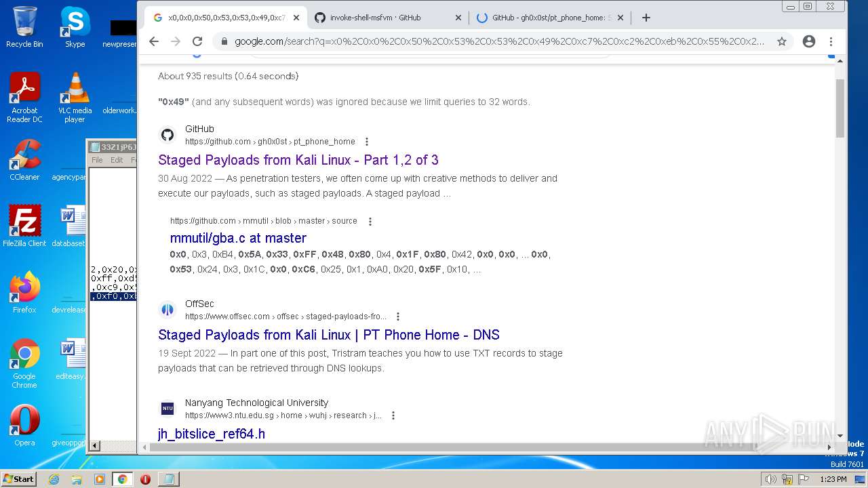Open Firefox from the desktop
The image size is (868, 488).
coord(24,292)
